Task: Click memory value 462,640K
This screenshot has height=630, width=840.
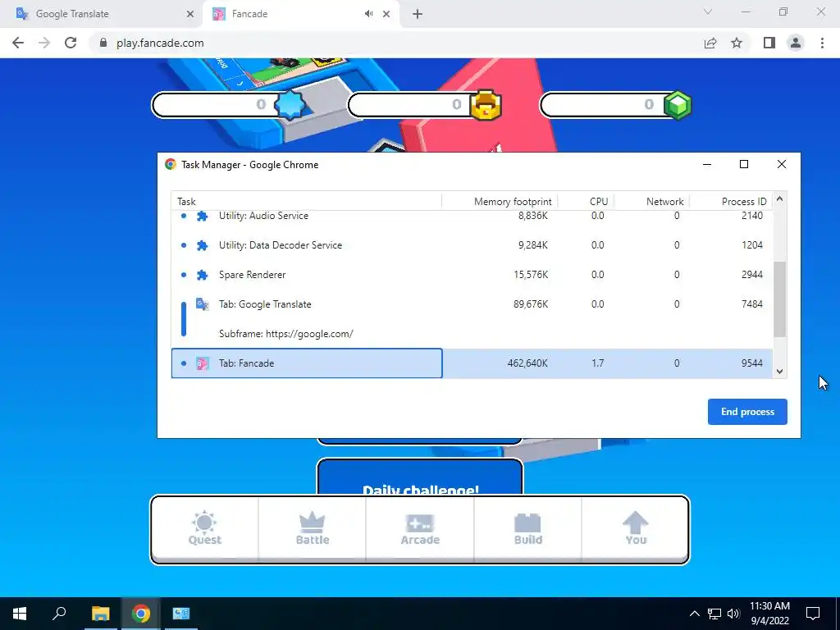Action: 527,363
